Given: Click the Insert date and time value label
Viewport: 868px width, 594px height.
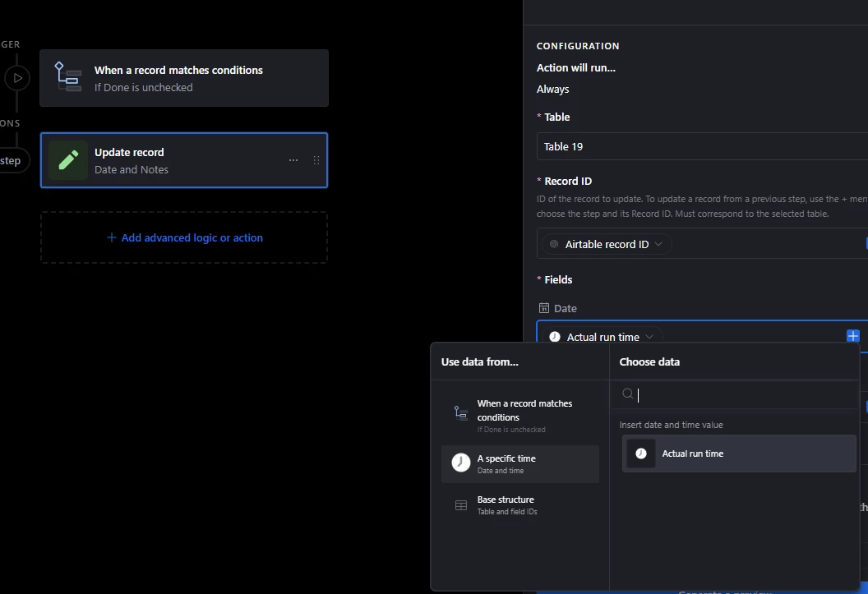Looking at the screenshot, I should [671, 425].
